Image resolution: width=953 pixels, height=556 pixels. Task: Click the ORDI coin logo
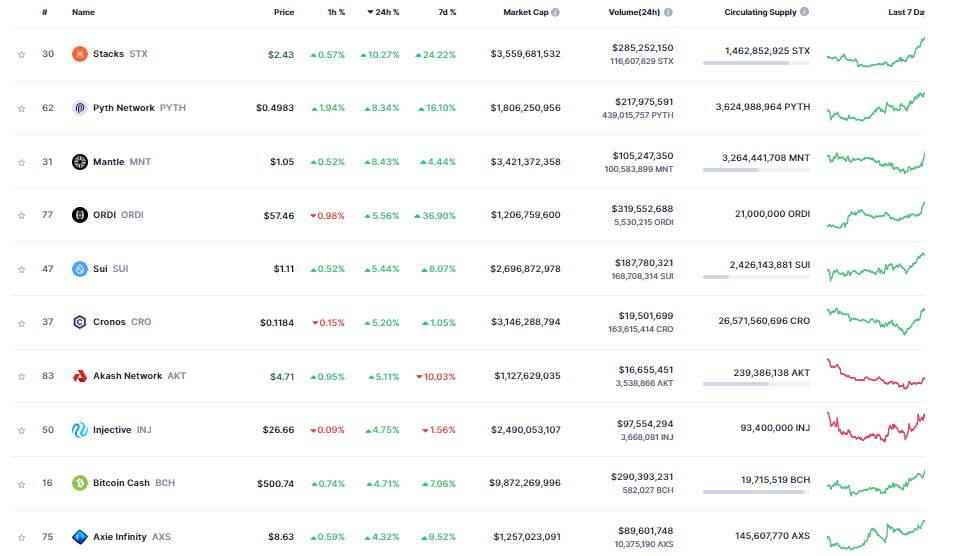[80, 215]
